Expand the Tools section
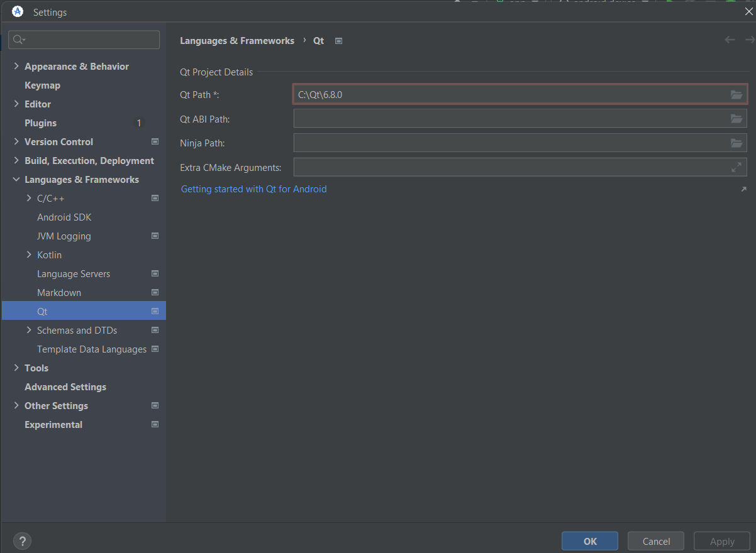Image resolution: width=756 pixels, height=553 pixels. [16, 368]
